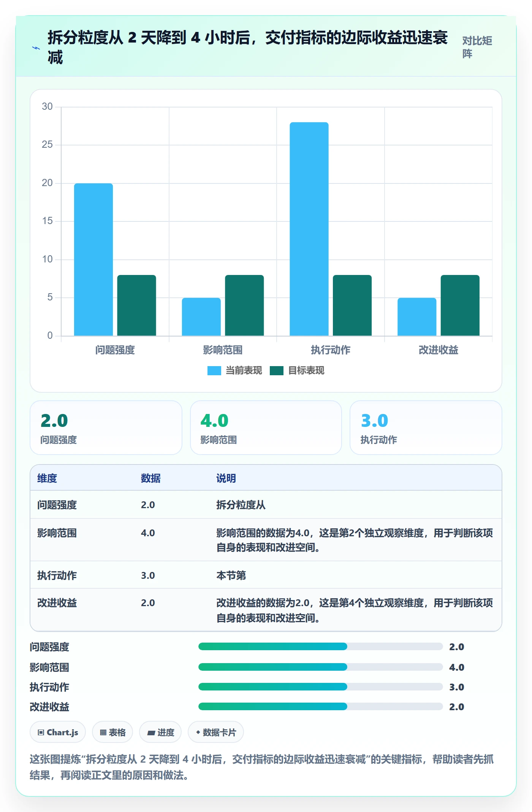This screenshot has height=812, width=532.
Task: Select the 3.0 执行动作 data card
Action: 426,428
